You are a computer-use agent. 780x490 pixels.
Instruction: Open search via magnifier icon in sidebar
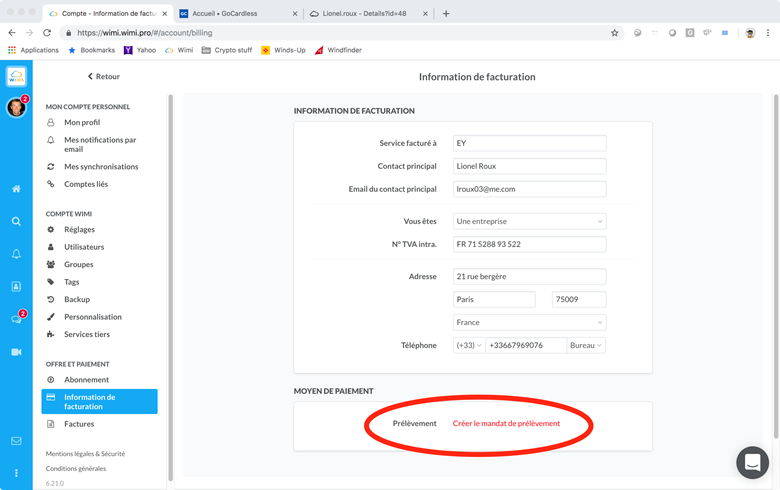[16, 222]
